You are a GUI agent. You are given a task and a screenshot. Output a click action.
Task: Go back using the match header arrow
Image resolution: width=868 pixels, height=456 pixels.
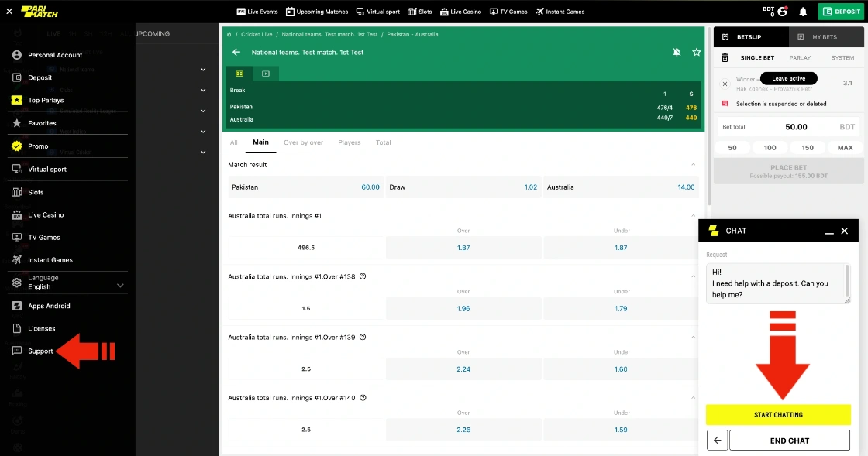(236, 52)
